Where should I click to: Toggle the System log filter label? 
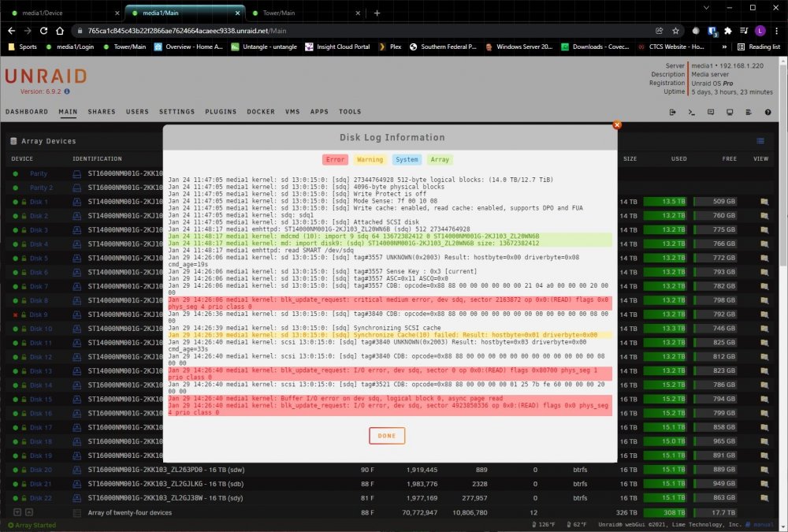point(407,159)
